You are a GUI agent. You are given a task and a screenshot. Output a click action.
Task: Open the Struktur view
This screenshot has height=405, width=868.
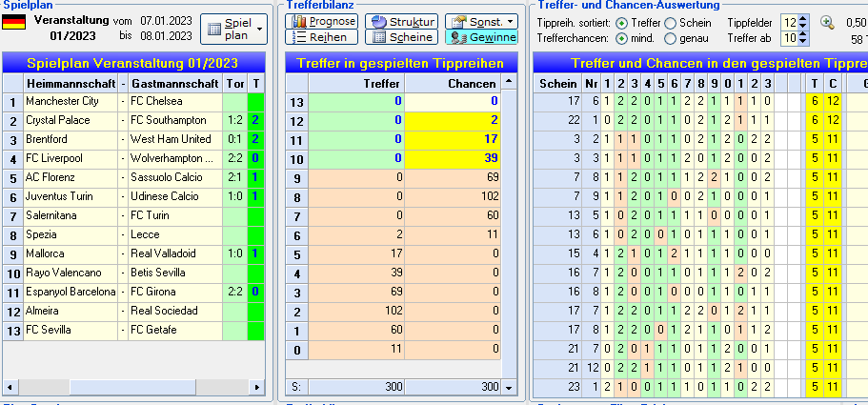(x=401, y=22)
